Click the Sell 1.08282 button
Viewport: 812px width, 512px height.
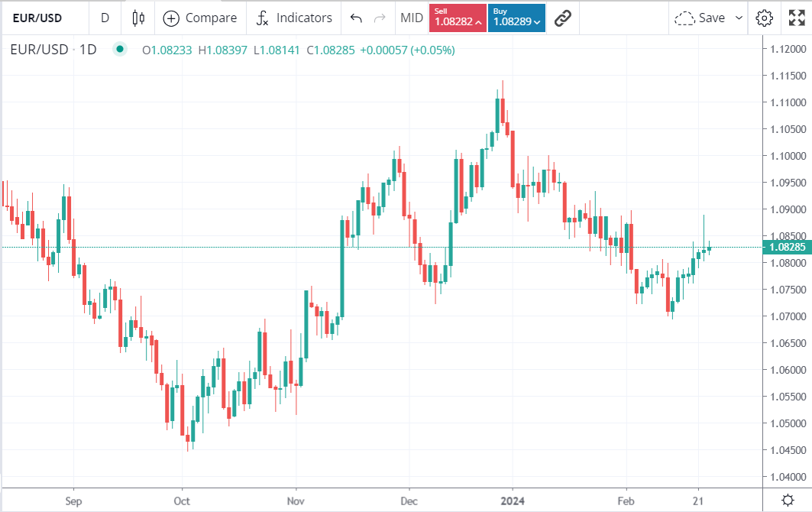458,18
